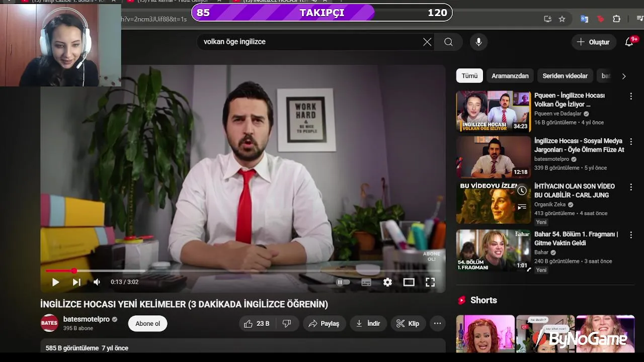Open the batesmotelpro channel name link
Image resolution: width=644 pixels, height=362 pixels.
coord(87,319)
